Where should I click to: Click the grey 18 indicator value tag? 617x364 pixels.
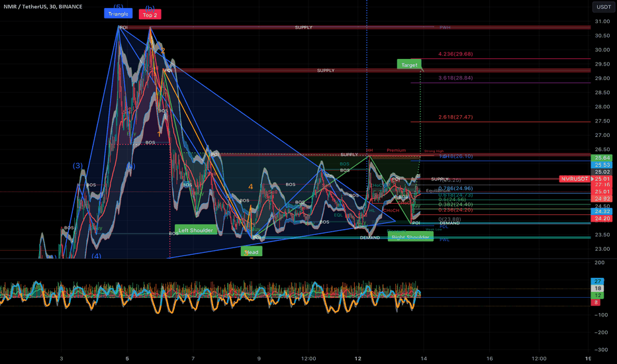[597, 288]
